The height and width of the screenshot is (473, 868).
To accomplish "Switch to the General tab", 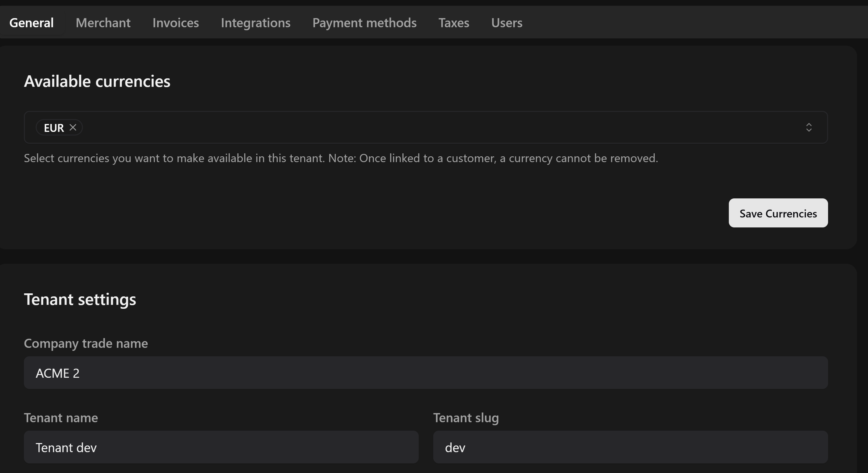I will click(x=31, y=23).
